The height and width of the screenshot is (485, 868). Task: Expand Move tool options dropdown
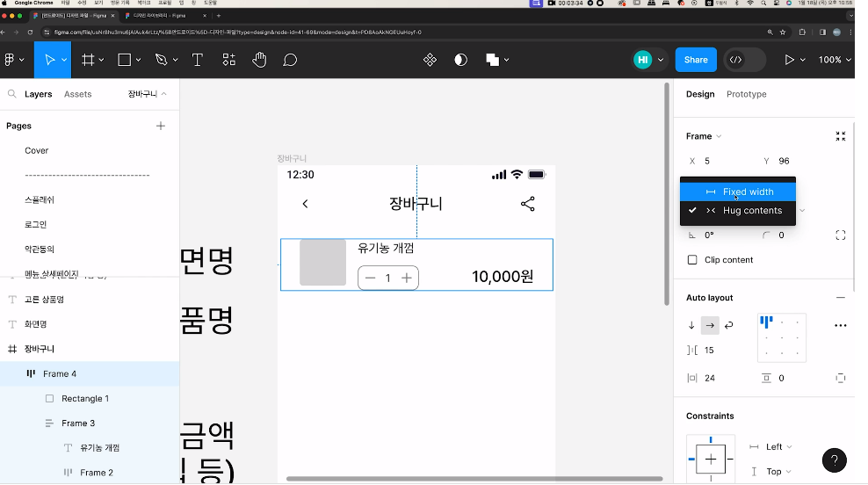point(64,60)
